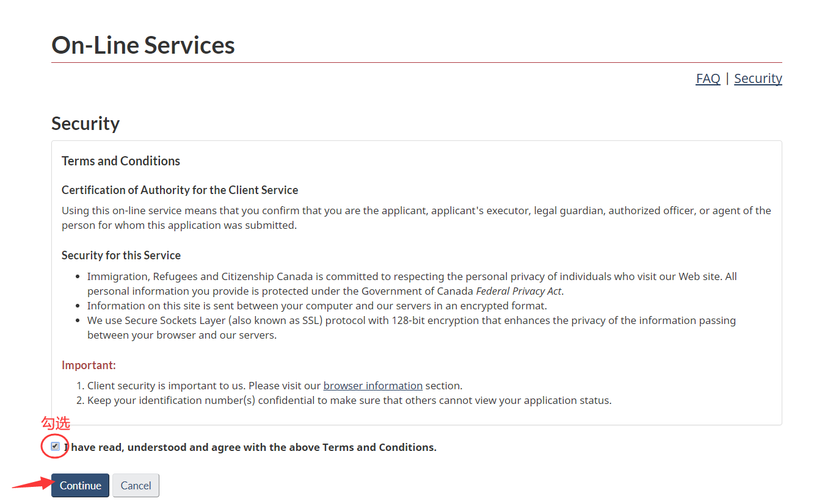Click the Security section heading
This screenshot has height=504, width=836.
[x=85, y=123]
